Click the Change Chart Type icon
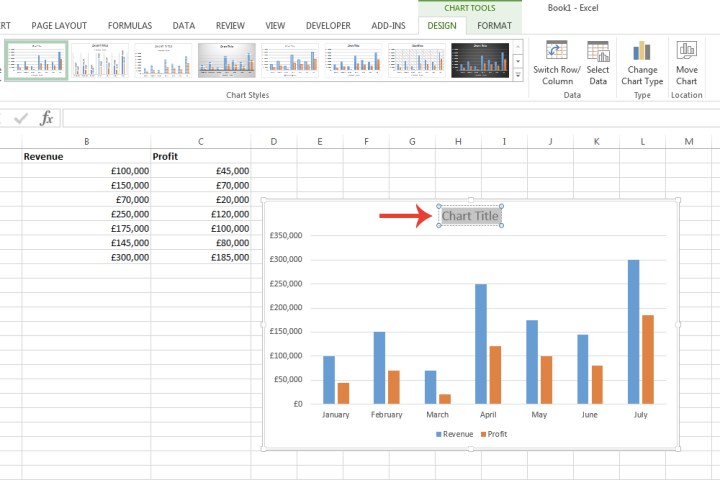Image resolution: width=720 pixels, height=480 pixels. tap(642, 53)
